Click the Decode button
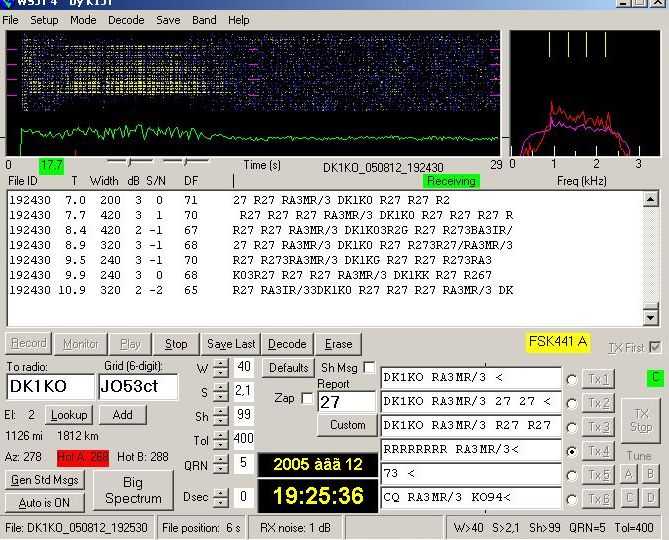 pyautogui.click(x=287, y=344)
